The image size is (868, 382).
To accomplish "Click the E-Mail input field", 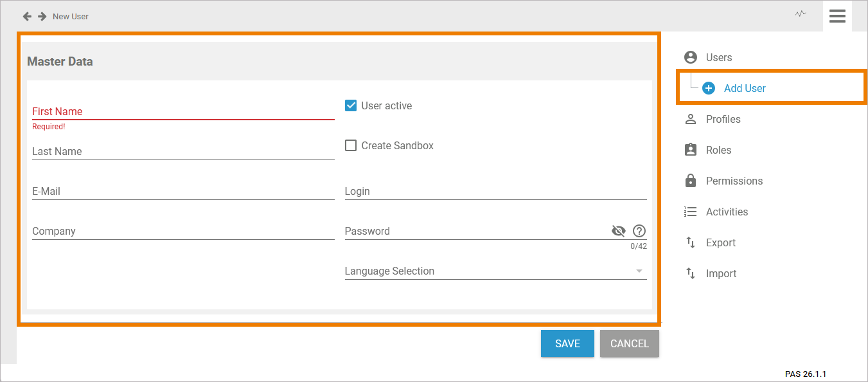I will click(183, 191).
